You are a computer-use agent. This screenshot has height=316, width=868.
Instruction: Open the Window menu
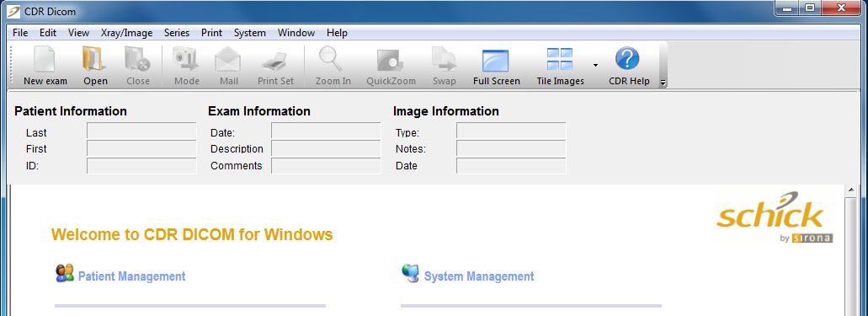tap(296, 33)
